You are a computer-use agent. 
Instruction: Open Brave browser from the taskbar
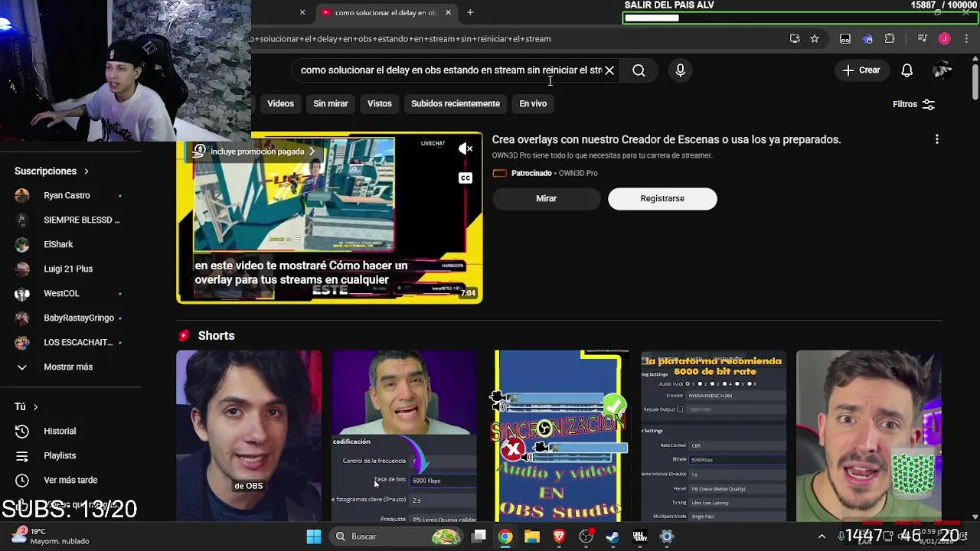tap(559, 536)
